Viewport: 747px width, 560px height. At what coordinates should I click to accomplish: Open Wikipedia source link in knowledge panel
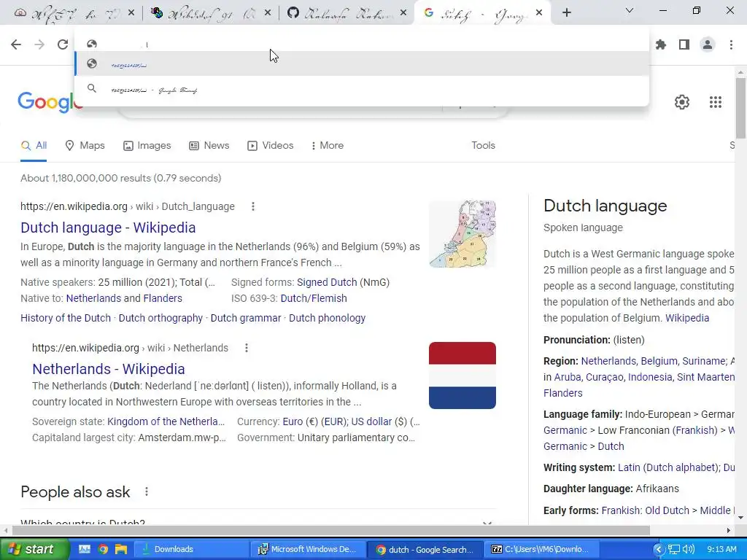[x=687, y=318]
